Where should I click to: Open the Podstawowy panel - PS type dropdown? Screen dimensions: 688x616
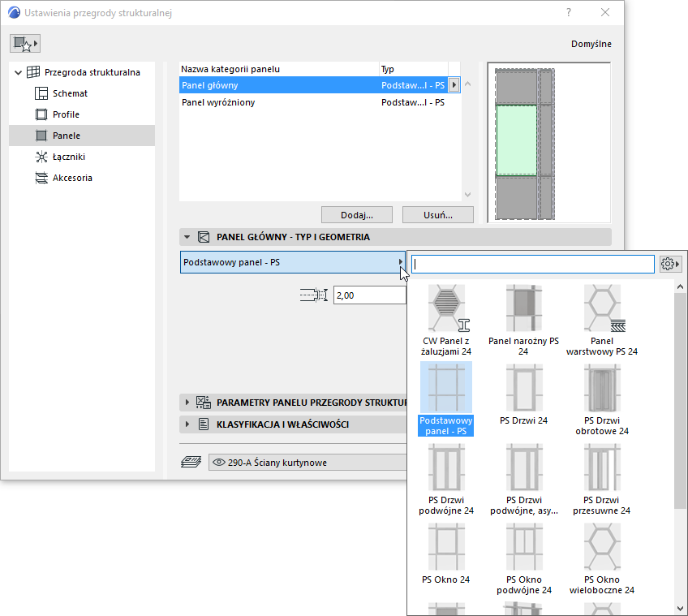(293, 262)
